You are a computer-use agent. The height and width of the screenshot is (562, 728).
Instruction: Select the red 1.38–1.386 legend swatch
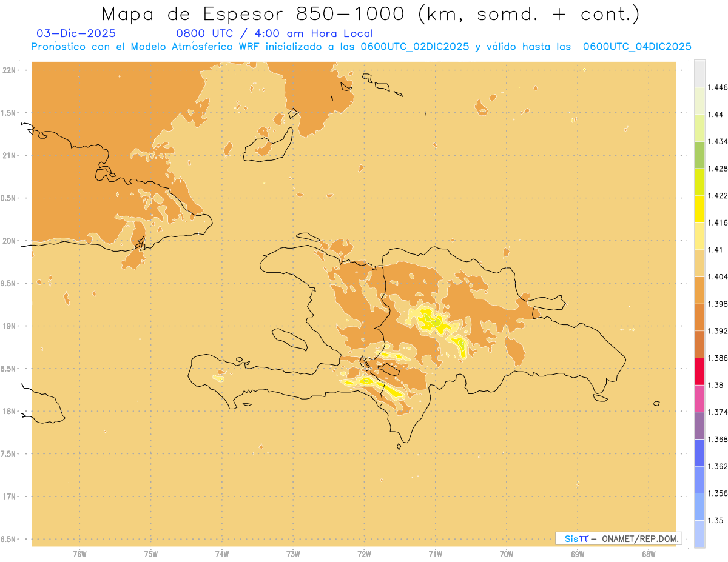tap(699, 371)
